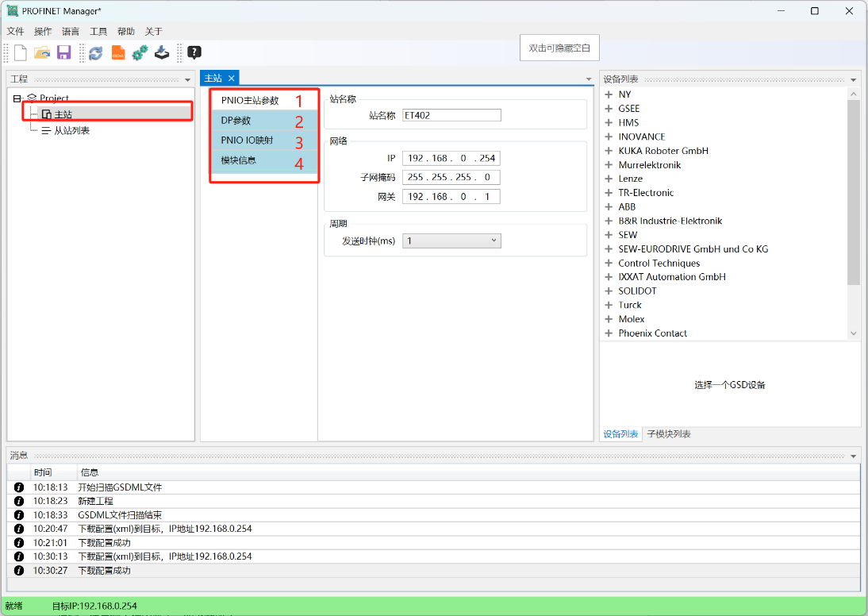Open the 工具 menu
This screenshot has width=868, height=616.
point(98,32)
